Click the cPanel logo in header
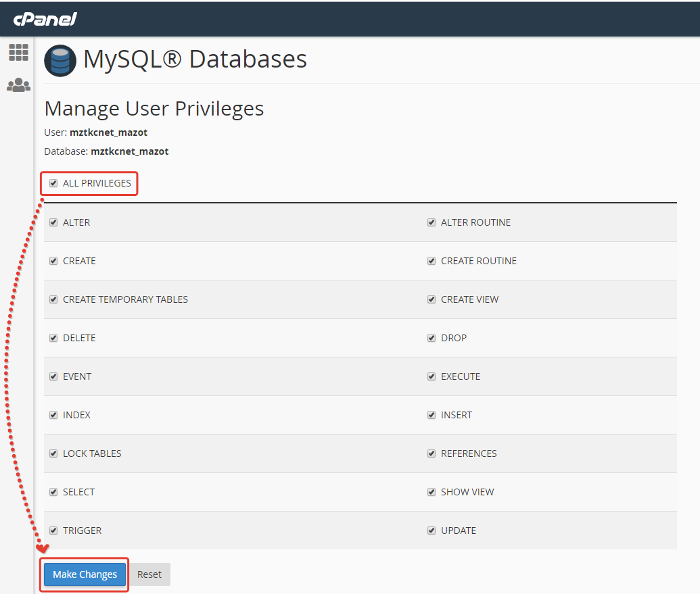Image resolution: width=700 pixels, height=594 pixels. [x=45, y=19]
